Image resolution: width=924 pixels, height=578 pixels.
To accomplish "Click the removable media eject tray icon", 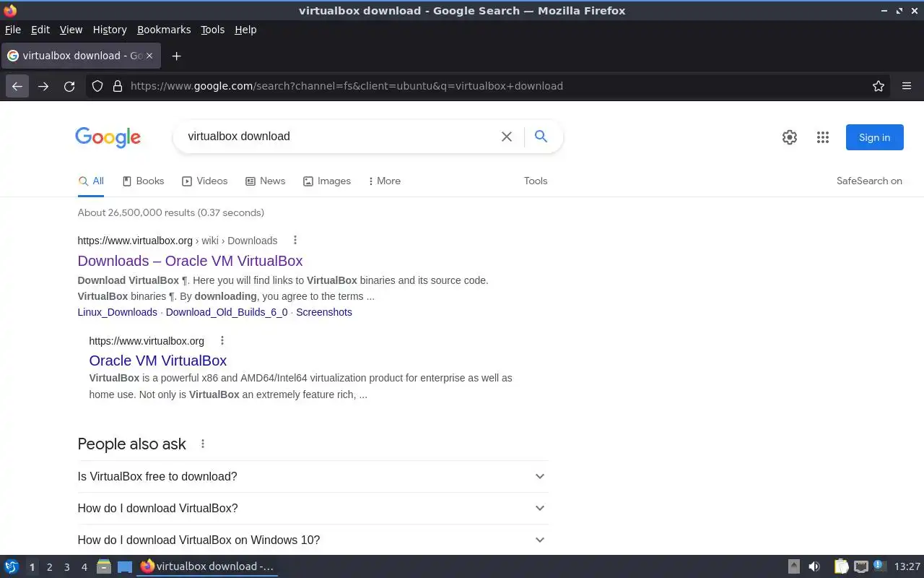I will coord(793,566).
